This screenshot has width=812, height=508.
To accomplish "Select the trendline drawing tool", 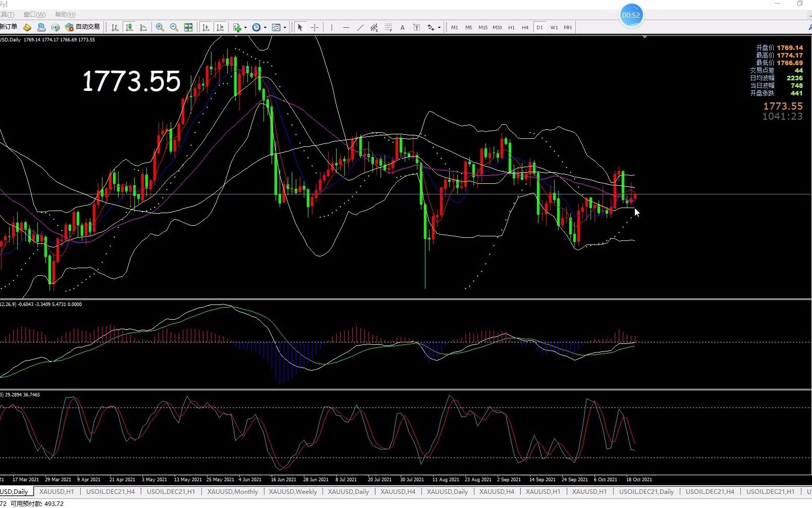I will tap(360, 27).
